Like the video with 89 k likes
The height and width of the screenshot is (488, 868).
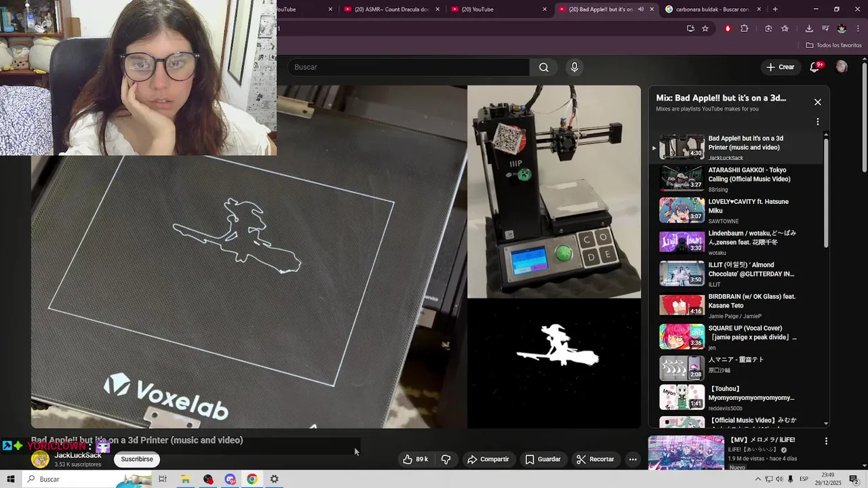click(x=416, y=460)
